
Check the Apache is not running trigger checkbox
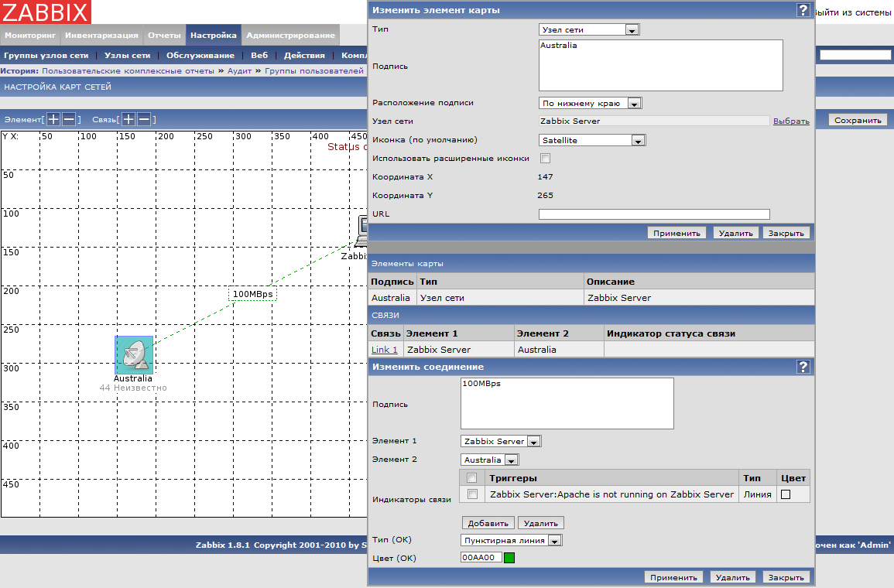click(472, 494)
